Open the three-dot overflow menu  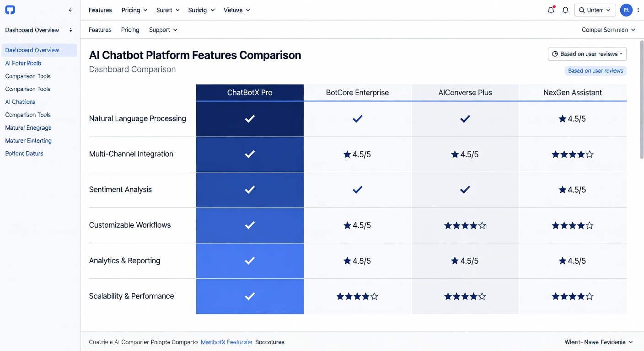[x=639, y=10]
